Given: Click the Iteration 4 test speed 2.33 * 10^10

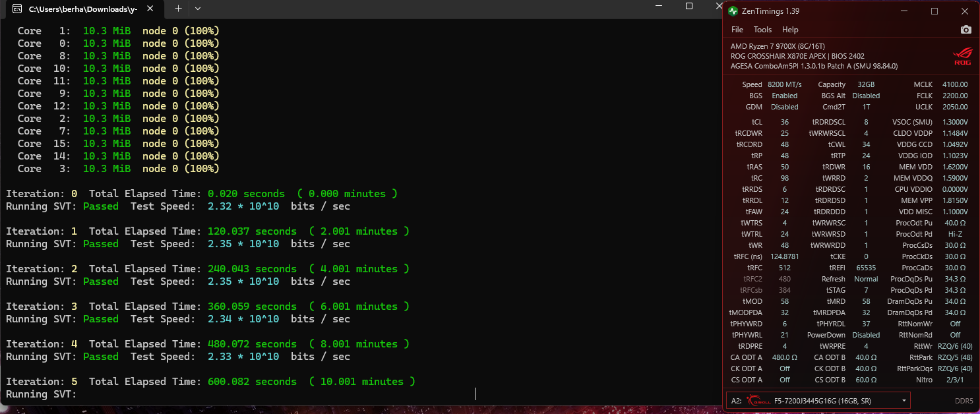Looking at the screenshot, I should click(x=243, y=357).
